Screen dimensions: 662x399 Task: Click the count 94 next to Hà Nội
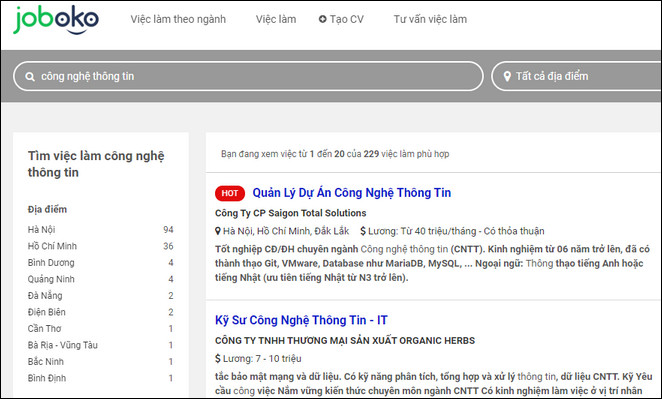pos(168,230)
